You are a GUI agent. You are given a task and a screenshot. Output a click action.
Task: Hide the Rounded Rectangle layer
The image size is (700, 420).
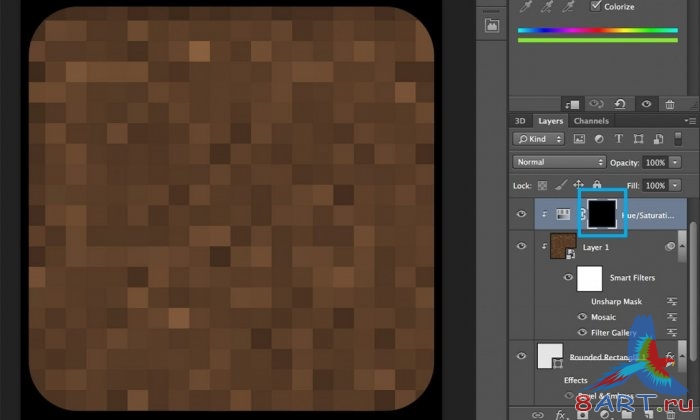point(521,356)
